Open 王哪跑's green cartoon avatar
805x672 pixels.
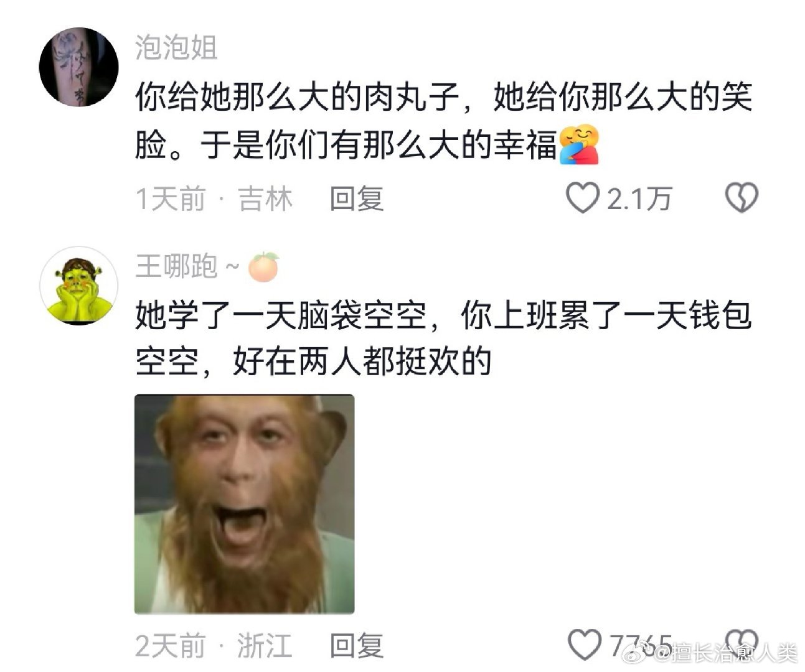pos(79,286)
